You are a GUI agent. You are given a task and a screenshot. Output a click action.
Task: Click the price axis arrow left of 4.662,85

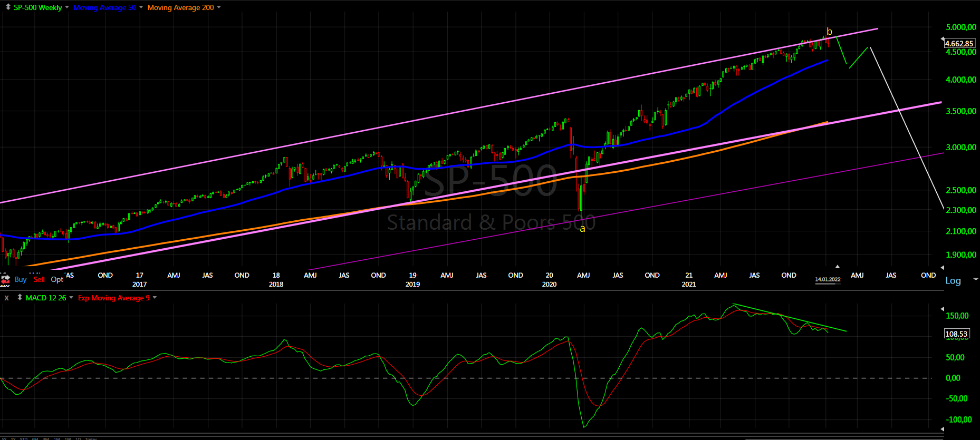point(943,40)
